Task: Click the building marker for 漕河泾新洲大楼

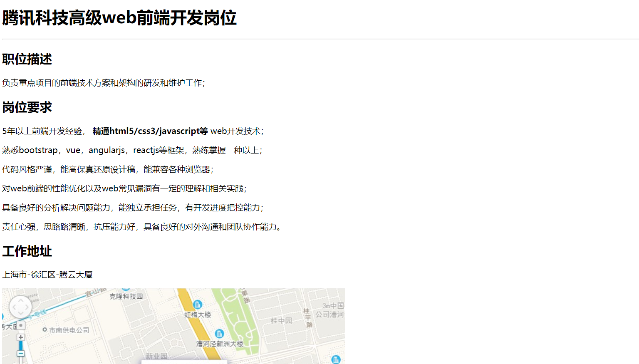Action: (219, 334)
